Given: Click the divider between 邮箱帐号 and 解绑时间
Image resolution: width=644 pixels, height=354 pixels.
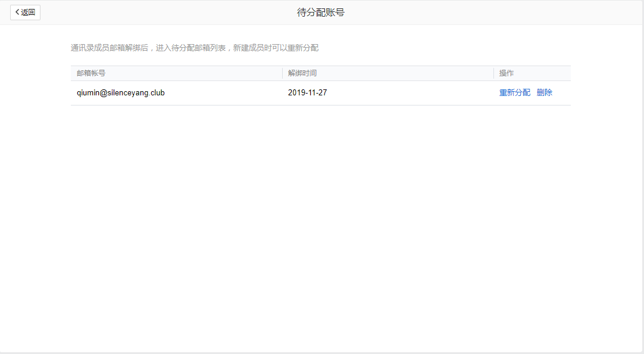Looking at the screenshot, I should pyautogui.click(x=282, y=73).
